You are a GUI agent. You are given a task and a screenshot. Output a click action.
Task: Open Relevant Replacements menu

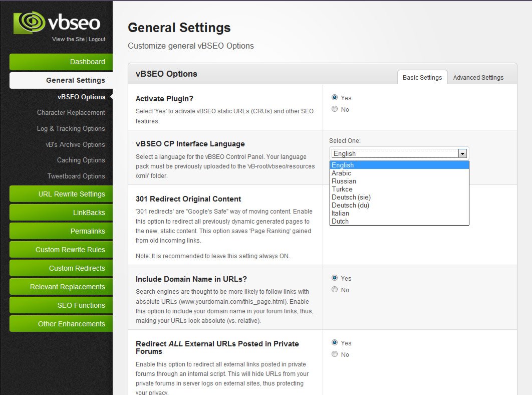pyautogui.click(x=61, y=287)
